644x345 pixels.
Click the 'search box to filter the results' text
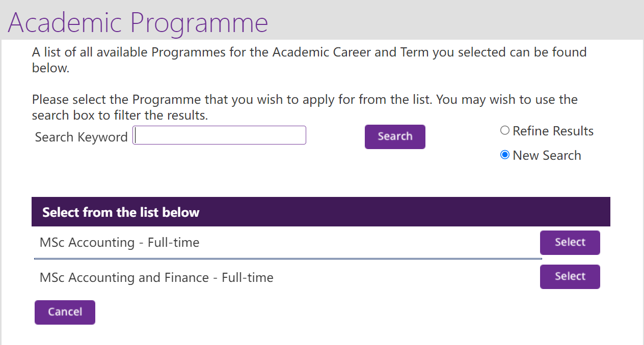click(120, 116)
